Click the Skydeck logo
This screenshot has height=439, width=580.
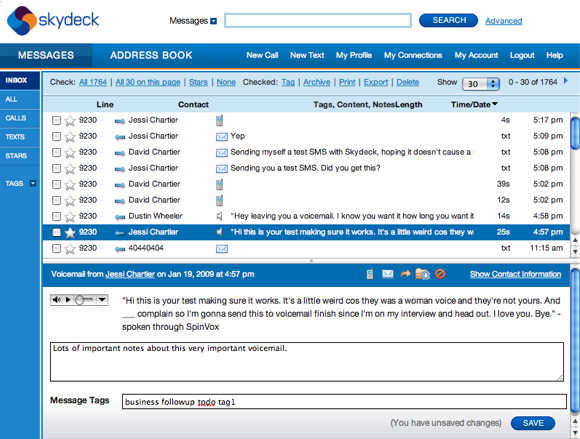pos(53,20)
